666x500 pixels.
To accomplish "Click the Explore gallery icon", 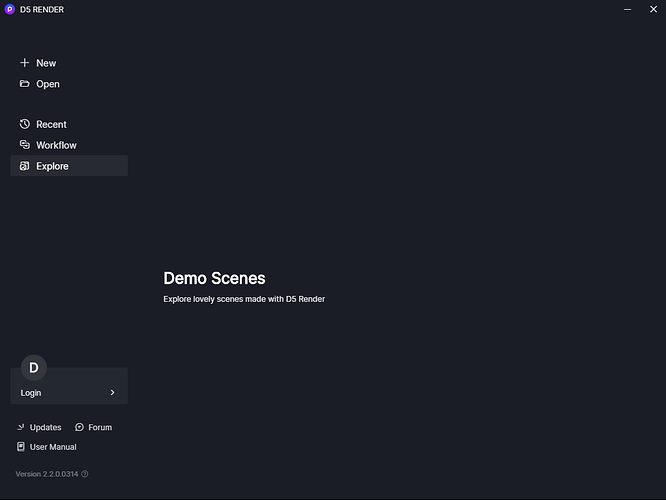I will [25, 166].
